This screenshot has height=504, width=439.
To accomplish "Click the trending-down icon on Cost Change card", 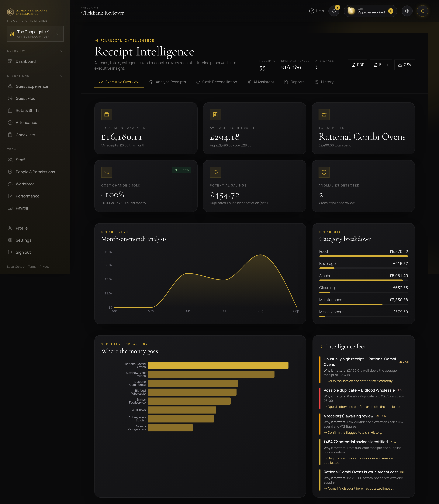I will (107, 172).
